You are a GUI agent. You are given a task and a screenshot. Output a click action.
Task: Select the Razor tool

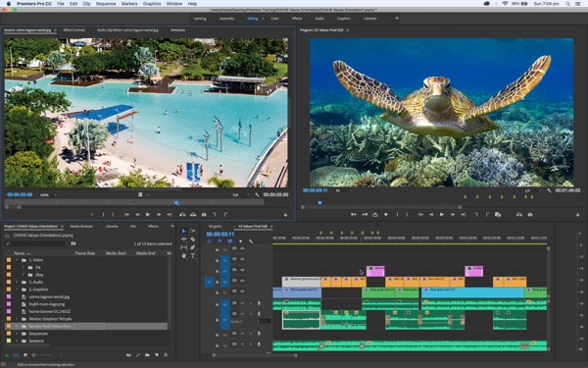(x=192, y=239)
